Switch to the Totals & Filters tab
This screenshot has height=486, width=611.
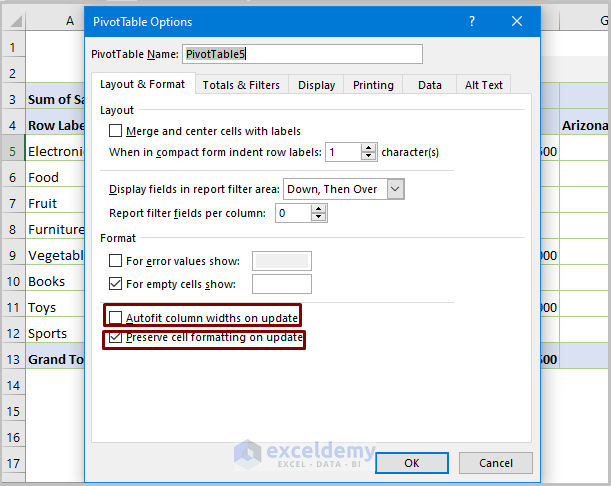pos(241,85)
